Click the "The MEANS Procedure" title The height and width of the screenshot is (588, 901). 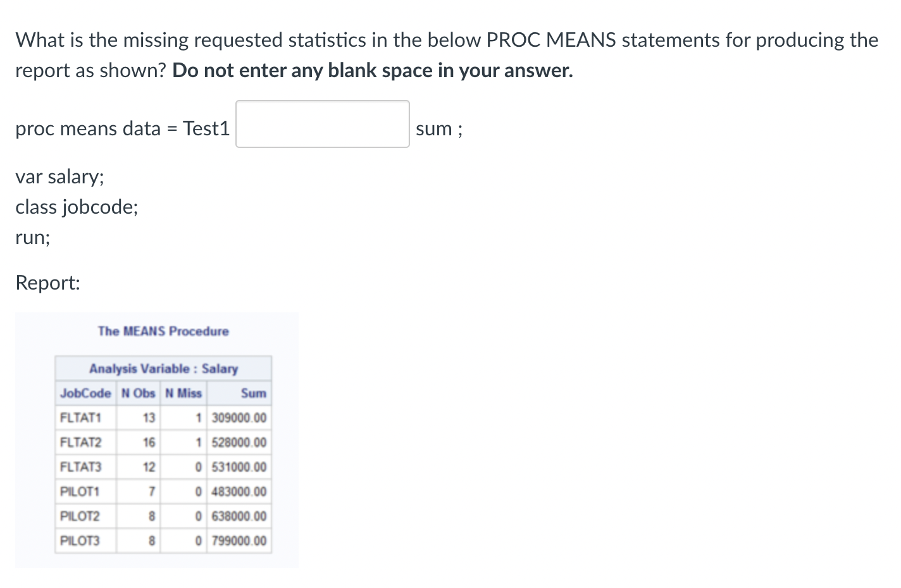163,331
